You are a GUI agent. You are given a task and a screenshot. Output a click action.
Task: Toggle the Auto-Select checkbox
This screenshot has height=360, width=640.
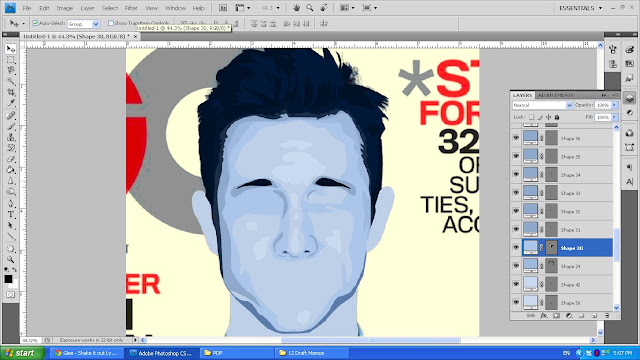(x=35, y=23)
